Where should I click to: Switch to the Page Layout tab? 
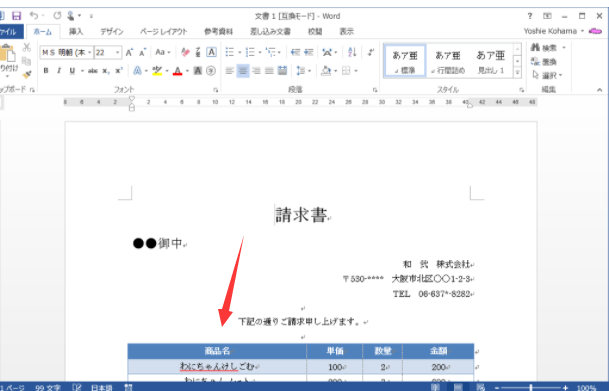164,31
